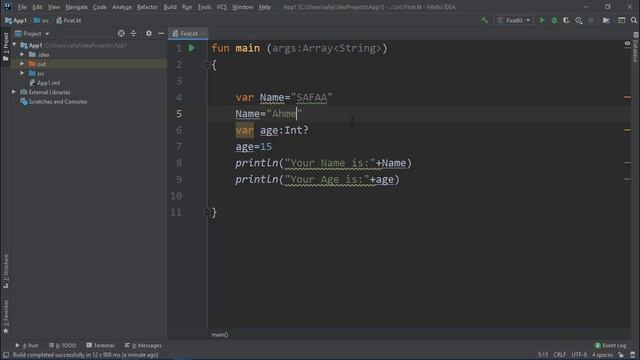Open the Messages tool window tab
This screenshot has height=360, width=640.
[x=143, y=345]
